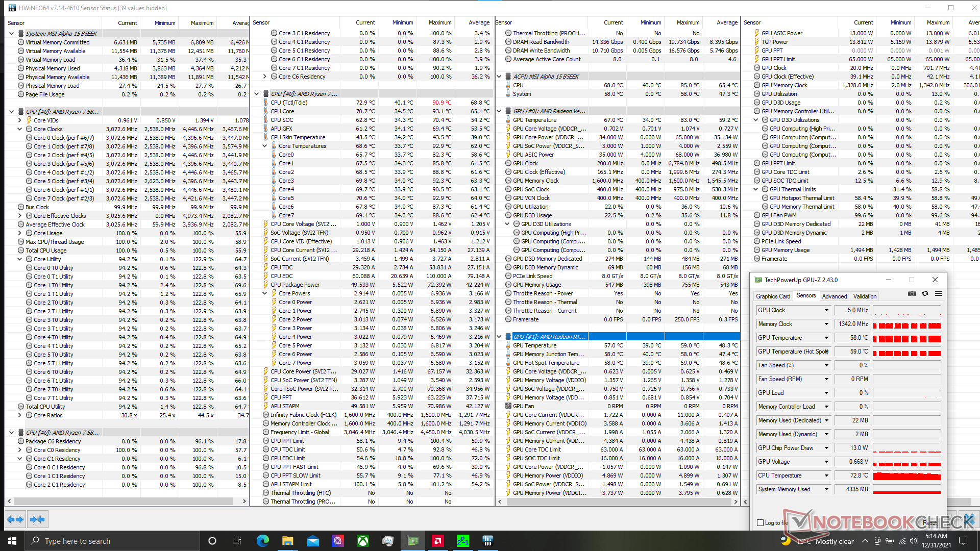Open GPU-Z hamburger menu icon

point(938,294)
